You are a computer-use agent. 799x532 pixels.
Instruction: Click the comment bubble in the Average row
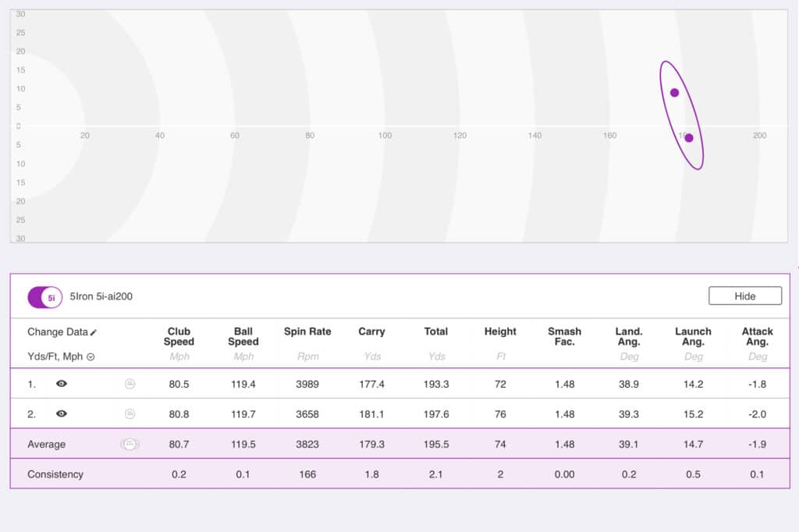click(x=130, y=444)
